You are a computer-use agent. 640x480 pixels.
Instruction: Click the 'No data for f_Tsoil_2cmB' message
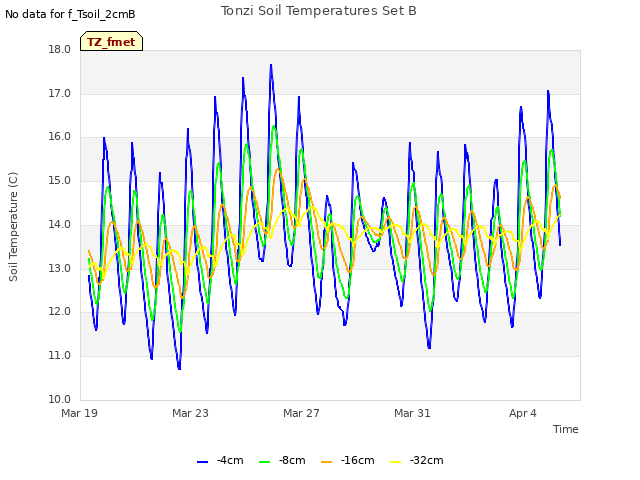pyautogui.click(x=70, y=14)
